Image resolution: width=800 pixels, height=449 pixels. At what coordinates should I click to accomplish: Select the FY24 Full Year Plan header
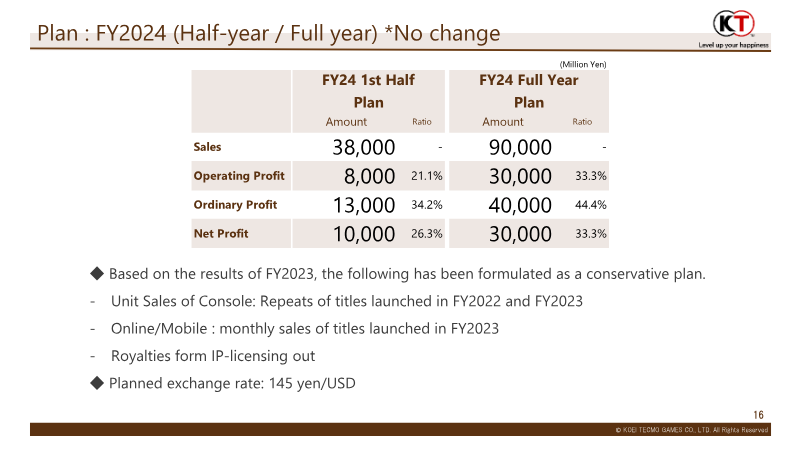point(529,91)
